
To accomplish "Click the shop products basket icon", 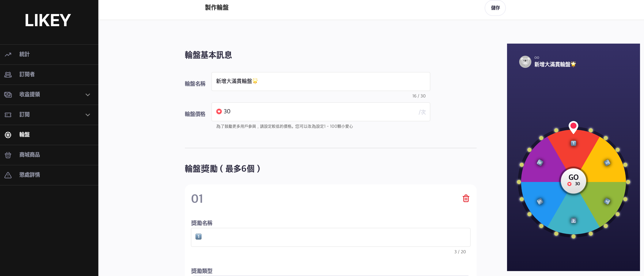I will (8, 155).
